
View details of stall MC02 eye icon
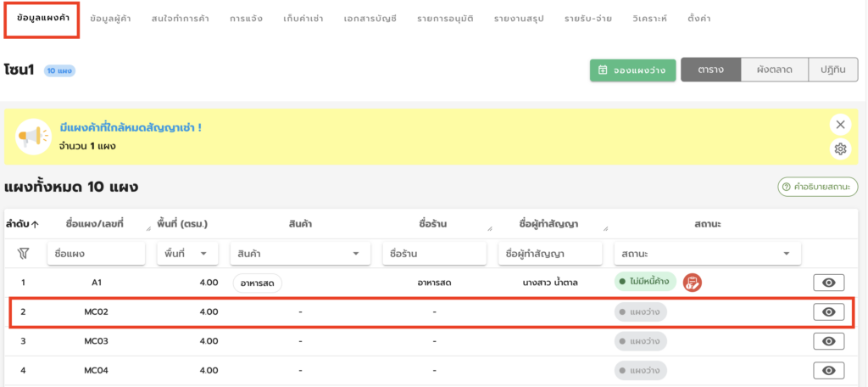point(829,312)
